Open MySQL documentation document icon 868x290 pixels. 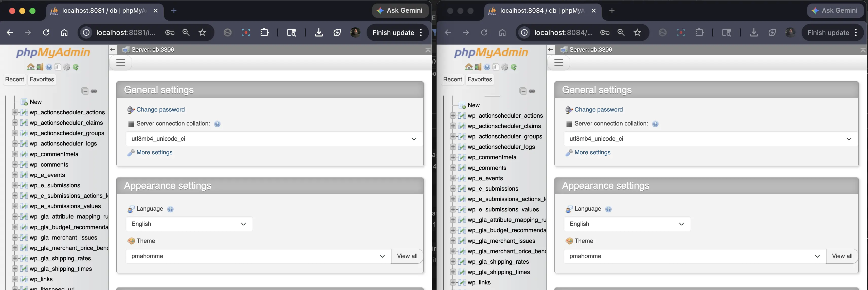[58, 67]
